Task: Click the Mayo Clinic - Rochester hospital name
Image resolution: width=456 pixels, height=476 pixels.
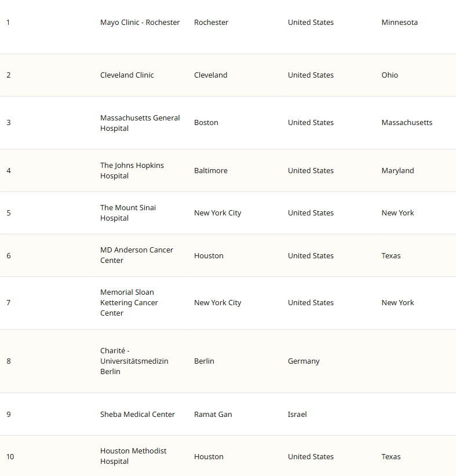Action: coord(140,23)
